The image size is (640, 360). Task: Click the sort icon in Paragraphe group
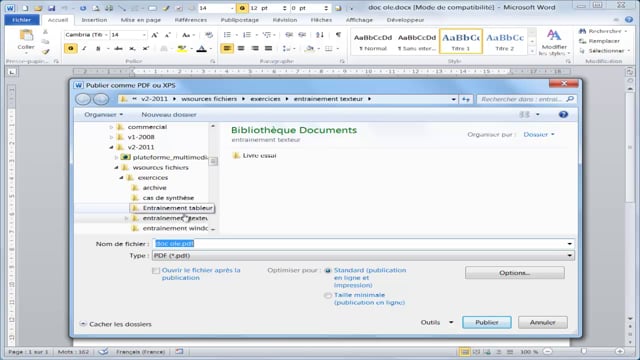[320, 35]
